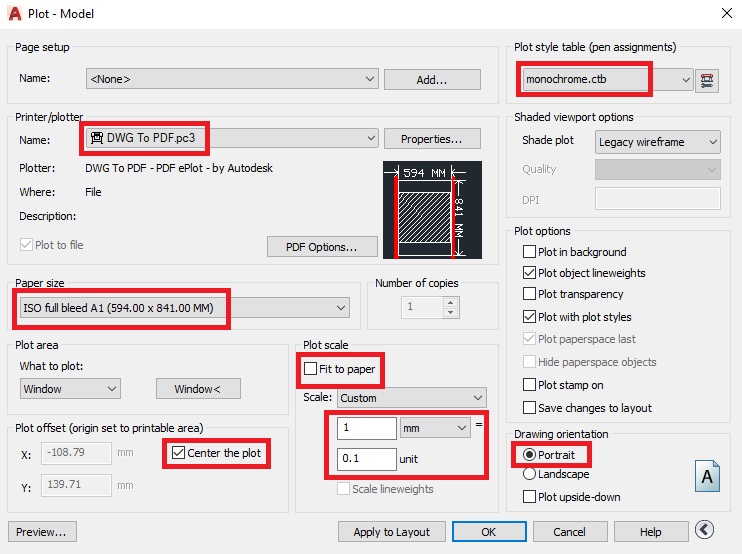Click the portrait orientation page icon

tap(707, 477)
